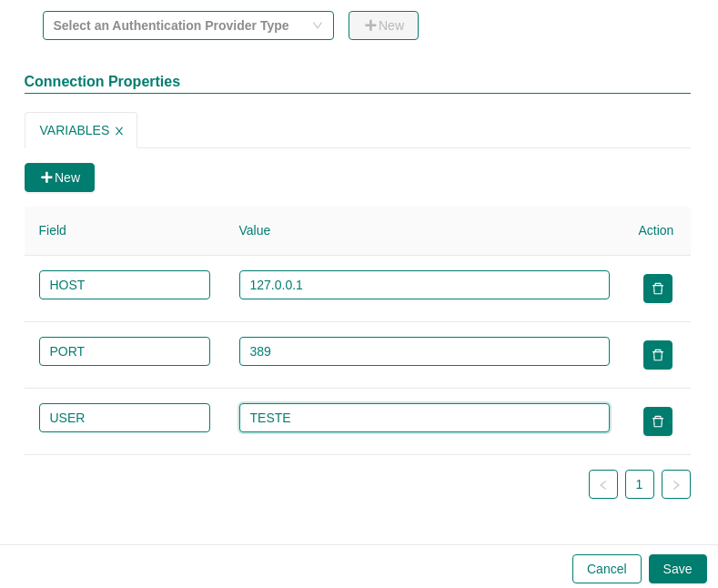Focus the 127.0.0.1 value input
The height and width of the screenshot is (588, 718).
[x=423, y=285]
